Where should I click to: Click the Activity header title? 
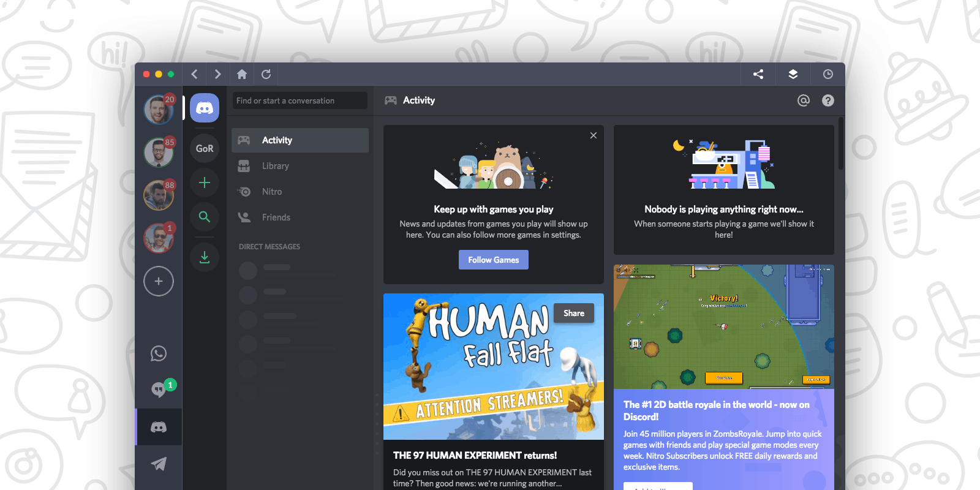(419, 100)
